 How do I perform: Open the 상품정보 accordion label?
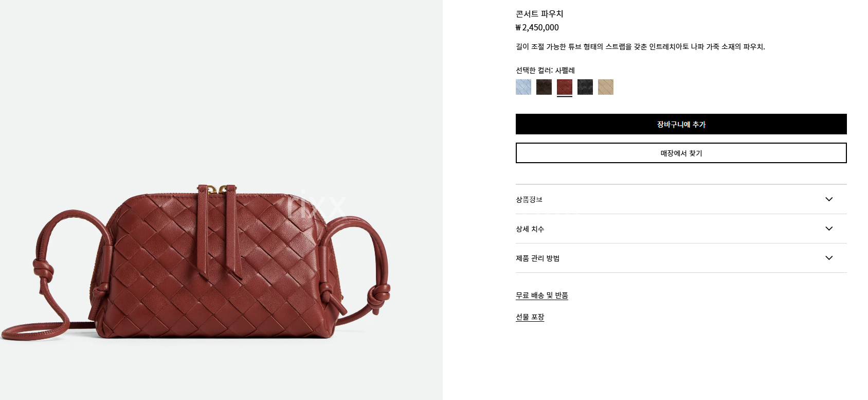point(529,199)
